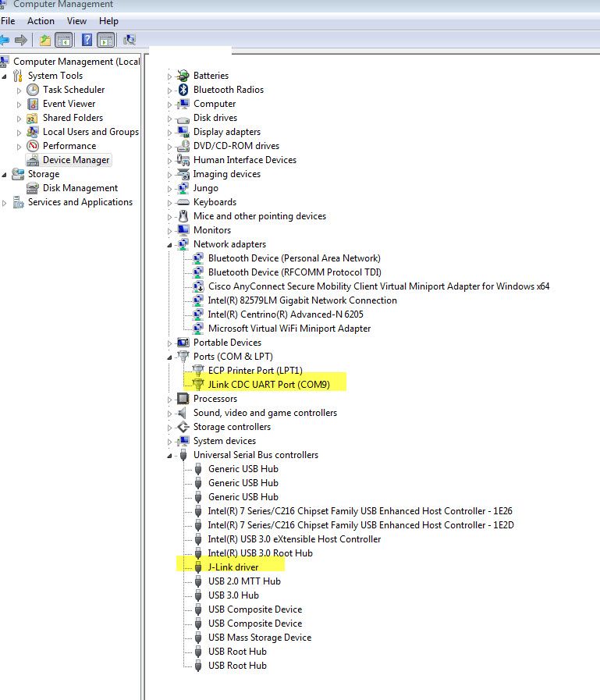
Task: Open the Help menu
Action: [x=108, y=21]
